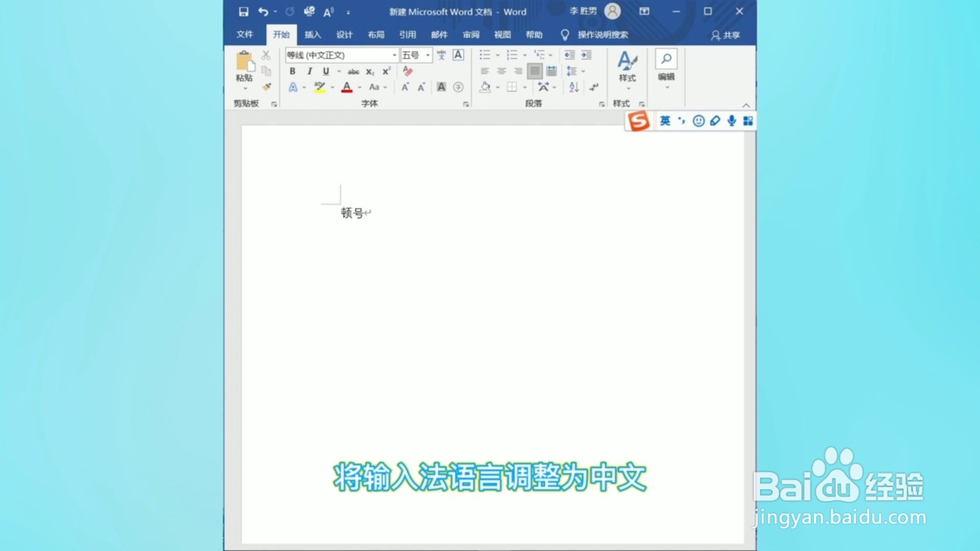Click the user account avatar icon
This screenshot has width=980, height=551.
[612, 11]
